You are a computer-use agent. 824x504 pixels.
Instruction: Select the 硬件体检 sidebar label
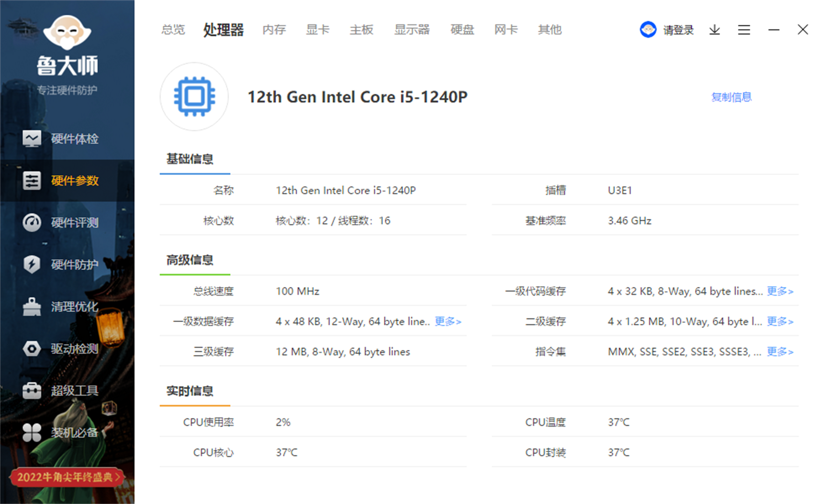pyautogui.click(x=75, y=139)
